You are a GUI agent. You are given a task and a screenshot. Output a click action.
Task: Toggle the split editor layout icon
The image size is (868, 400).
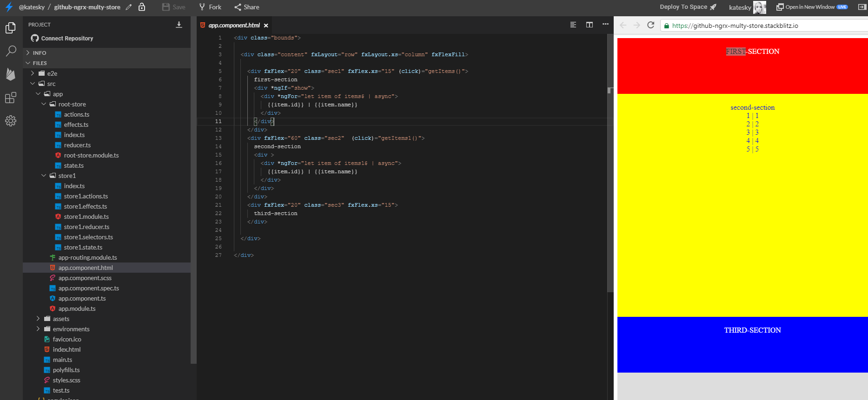click(x=590, y=25)
